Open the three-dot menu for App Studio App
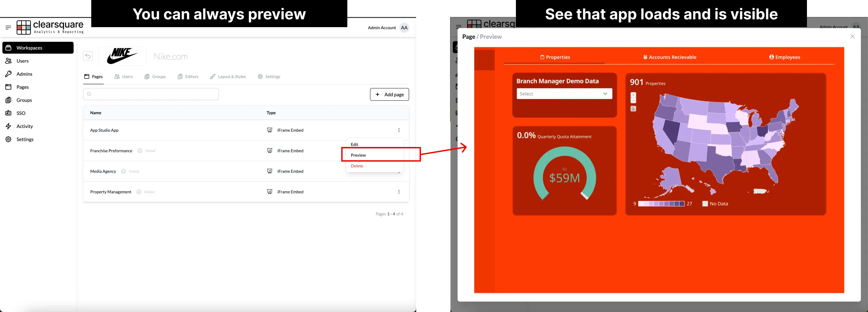Screen dimensions: 868x312 click(x=399, y=130)
